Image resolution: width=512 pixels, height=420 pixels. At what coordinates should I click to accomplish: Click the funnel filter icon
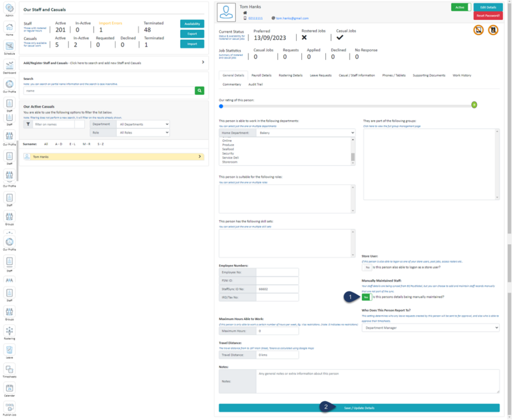click(x=28, y=124)
